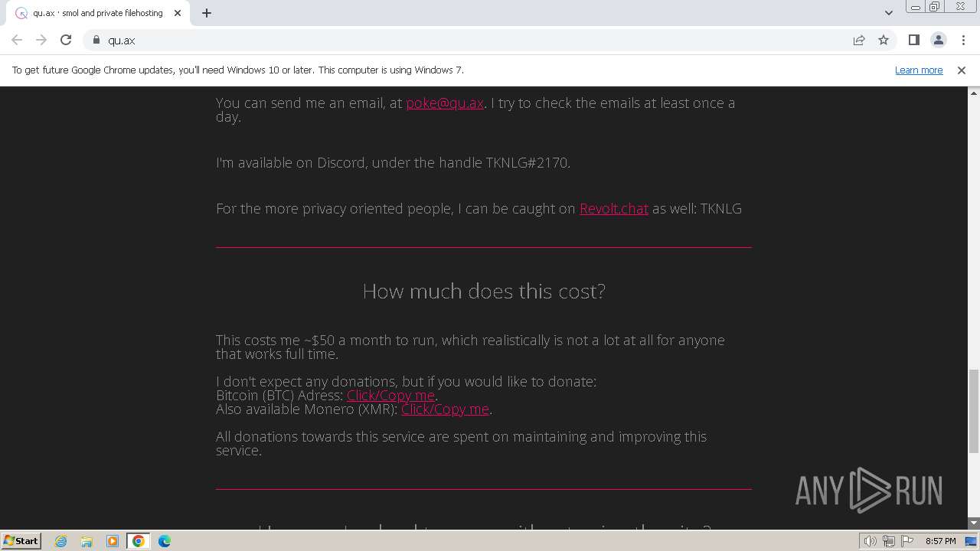Close the qu.ax tab
The width and height of the screenshot is (980, 551).
click(178, 13)
